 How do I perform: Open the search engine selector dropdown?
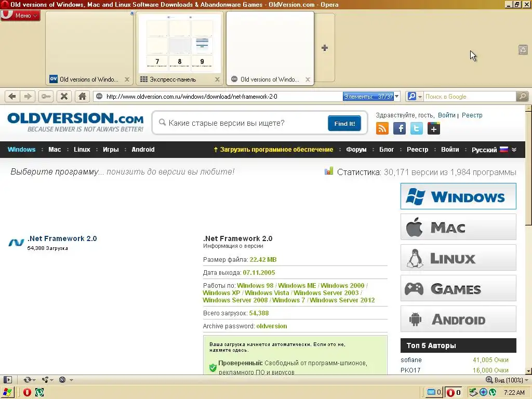click(415, 97)
